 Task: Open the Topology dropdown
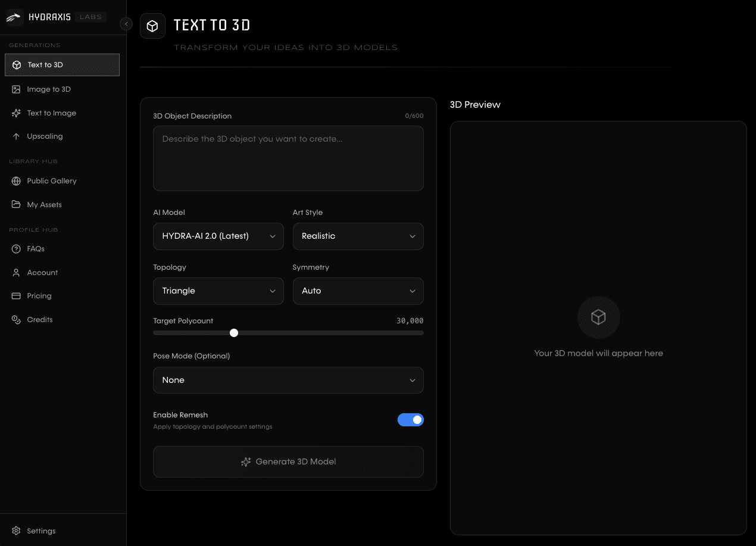coord(218,291)
